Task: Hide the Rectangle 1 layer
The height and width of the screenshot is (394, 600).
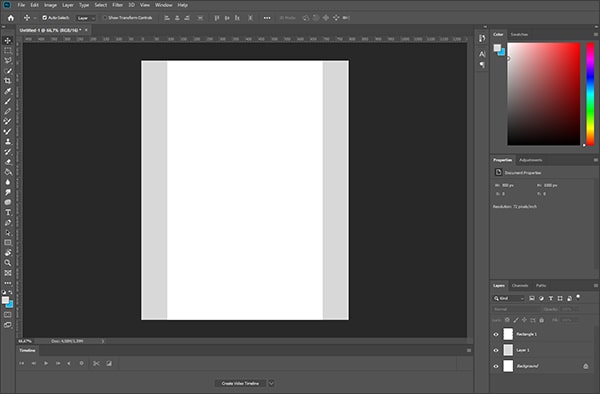Action: coord(496,334)
